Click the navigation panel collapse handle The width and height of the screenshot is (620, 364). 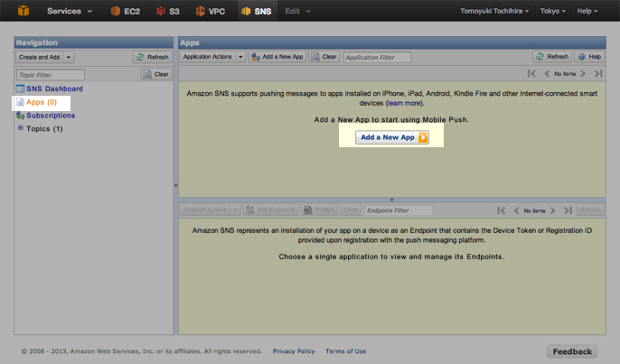pyautogui.click(x=176, y=185)
